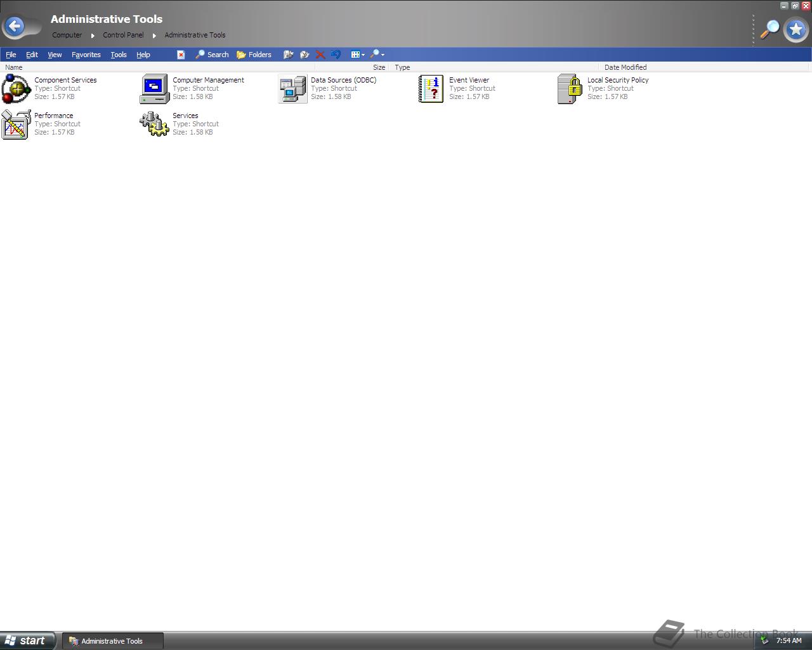Click the Performance label text

(53, 116)
